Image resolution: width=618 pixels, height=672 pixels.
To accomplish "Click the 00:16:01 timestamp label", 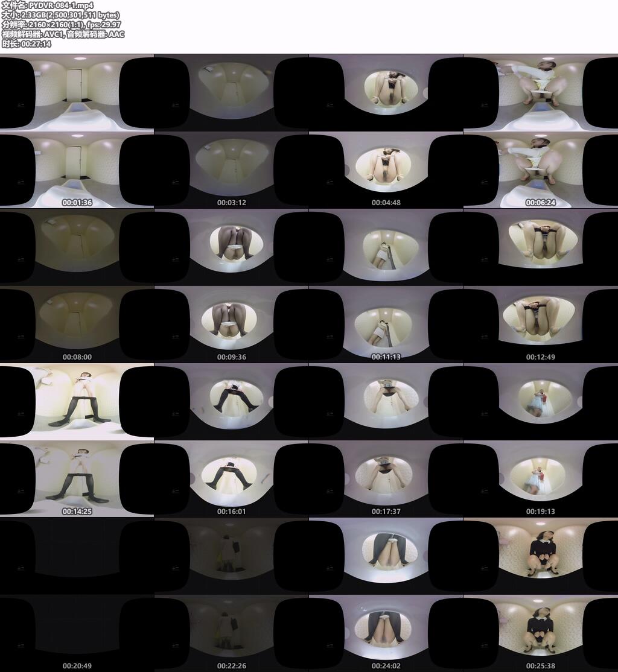I will tap(232, 512).
